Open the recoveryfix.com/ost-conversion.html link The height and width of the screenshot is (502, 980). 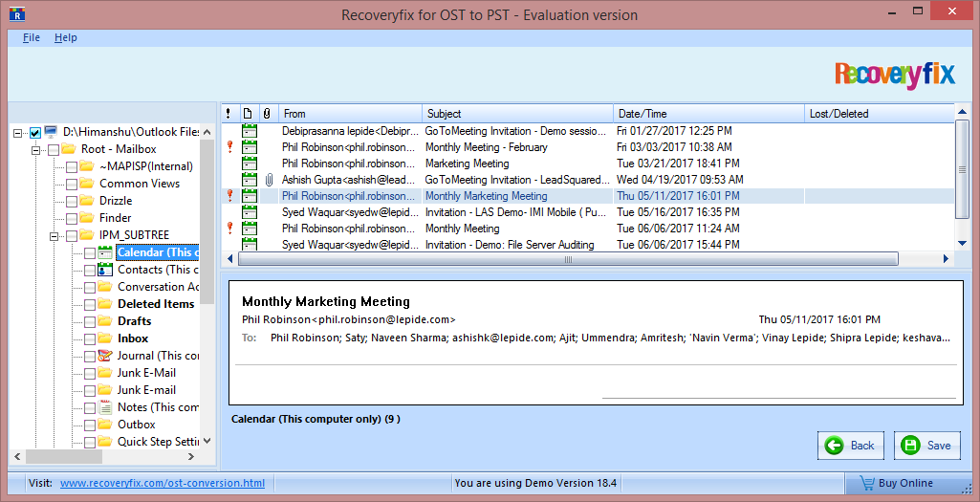(x=163, y=483)
